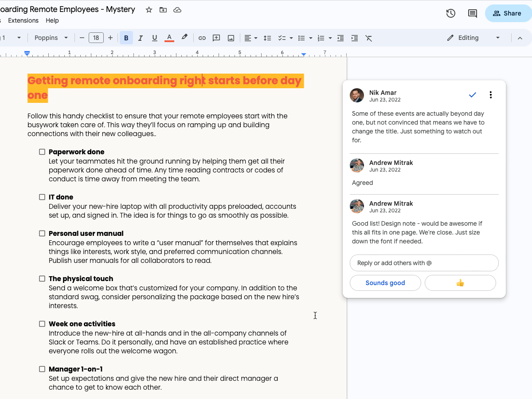Expand bulleted list options arrow
This screenshot has height=399, width=532.
click(311, 38)
